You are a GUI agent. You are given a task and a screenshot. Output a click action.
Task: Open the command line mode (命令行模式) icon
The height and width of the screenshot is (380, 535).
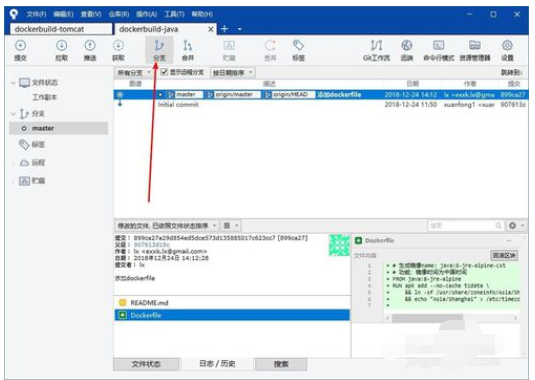438,45
